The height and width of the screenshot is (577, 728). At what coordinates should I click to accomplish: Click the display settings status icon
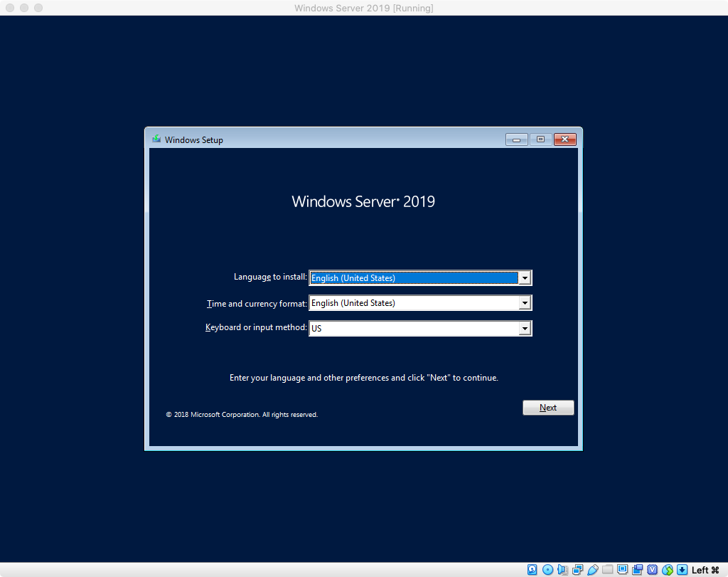click(x=623, y=570)
